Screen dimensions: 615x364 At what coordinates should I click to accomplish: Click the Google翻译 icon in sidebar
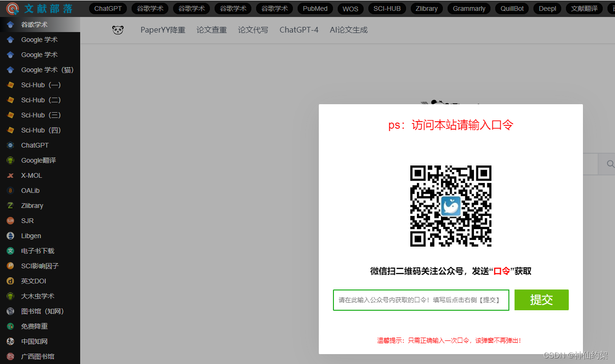10,160
